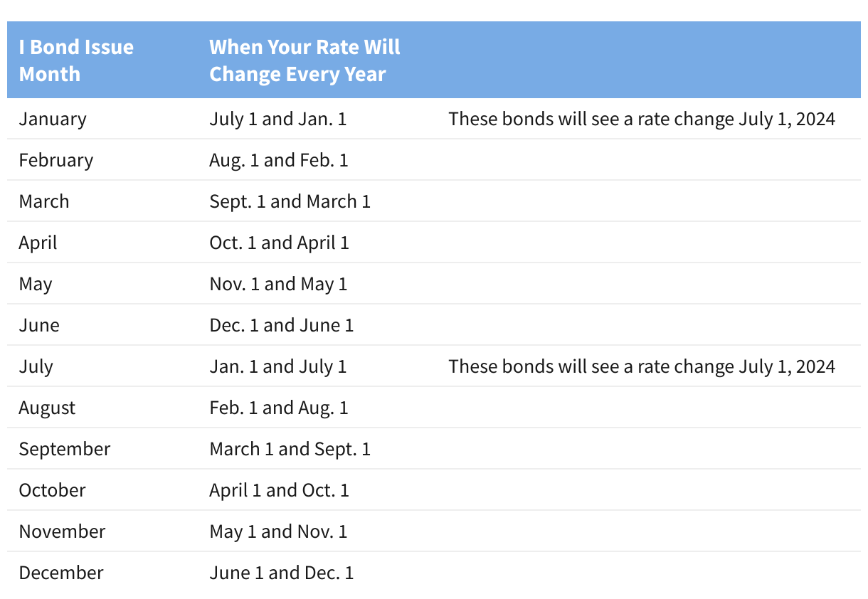The width and height of the screenshot is (868, 599).
Task: Select the February row label
Action: coord(56,160)
